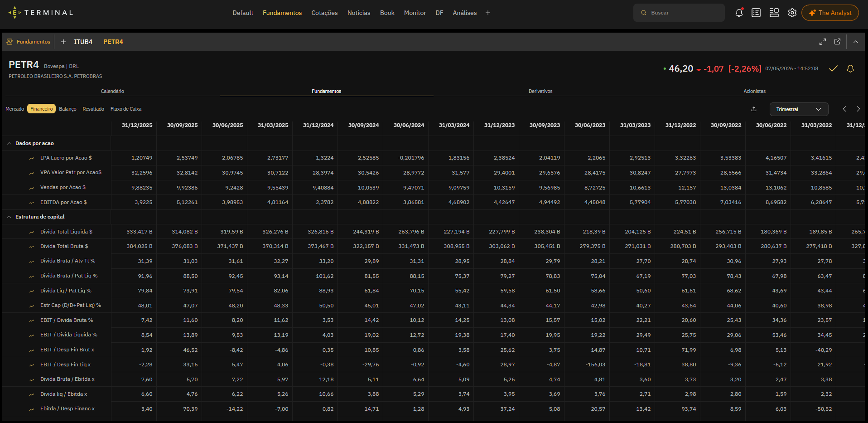
Task: Open the notifications bell in top bar
Action: coord(739,13)
